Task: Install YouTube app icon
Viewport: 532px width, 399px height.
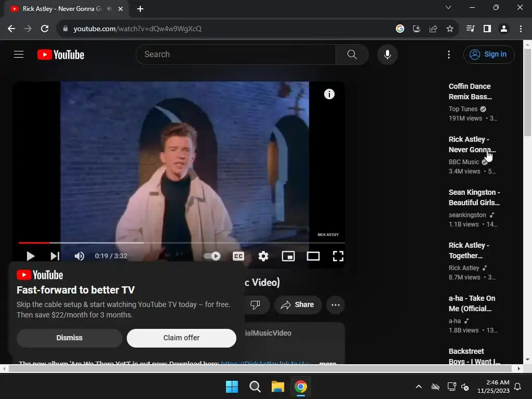Action: pyautogui.click(x=417, y=29)
